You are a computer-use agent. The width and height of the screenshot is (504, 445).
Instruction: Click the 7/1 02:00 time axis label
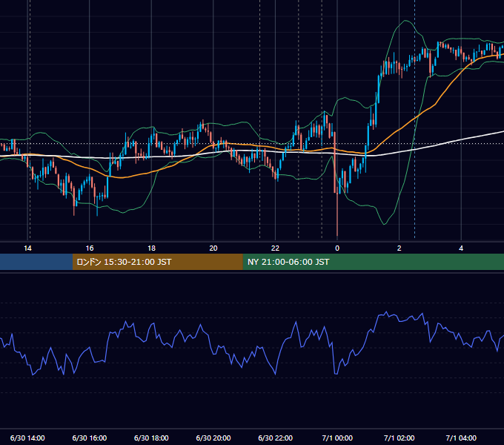399,438
